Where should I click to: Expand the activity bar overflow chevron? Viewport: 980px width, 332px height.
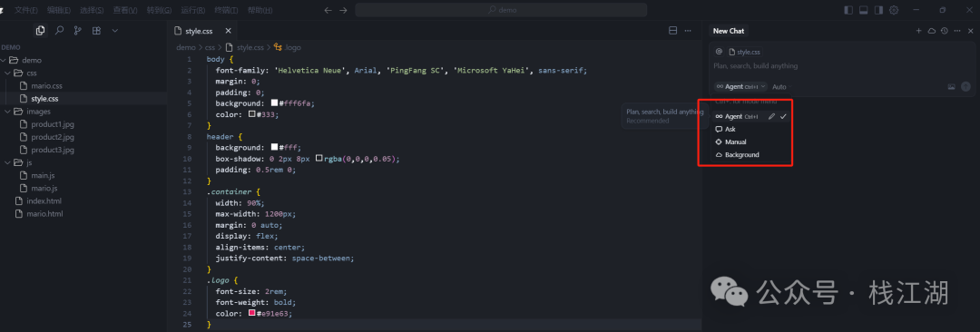pos(115,31)
